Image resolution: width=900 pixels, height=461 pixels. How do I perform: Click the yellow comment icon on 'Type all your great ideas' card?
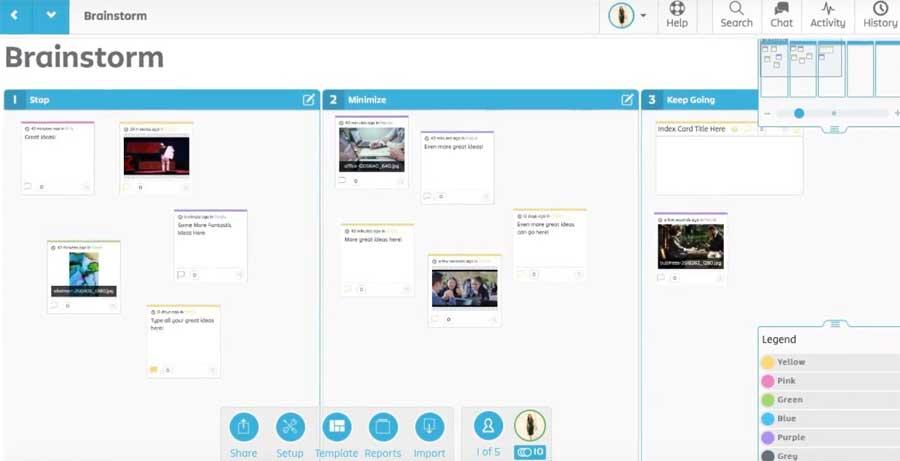[x=154, y=370]
